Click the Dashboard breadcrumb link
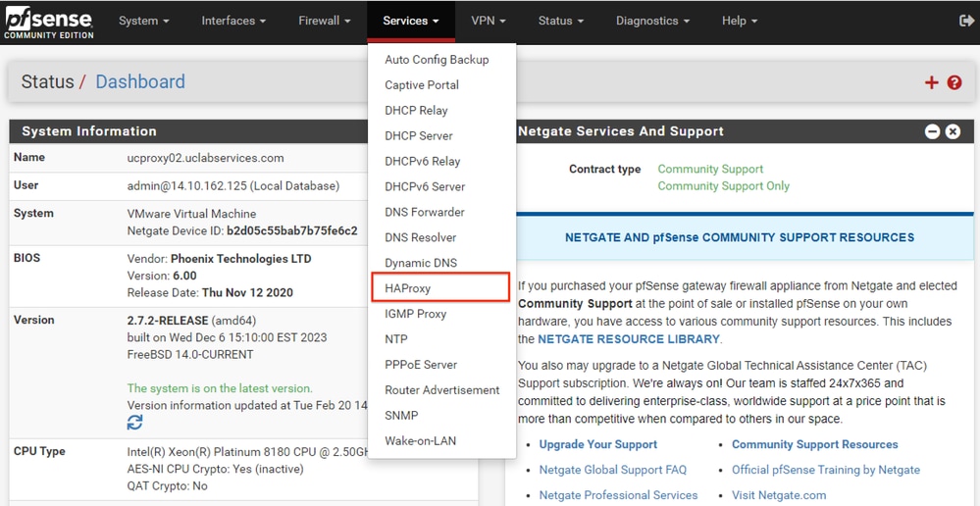 tap(140, 81)
